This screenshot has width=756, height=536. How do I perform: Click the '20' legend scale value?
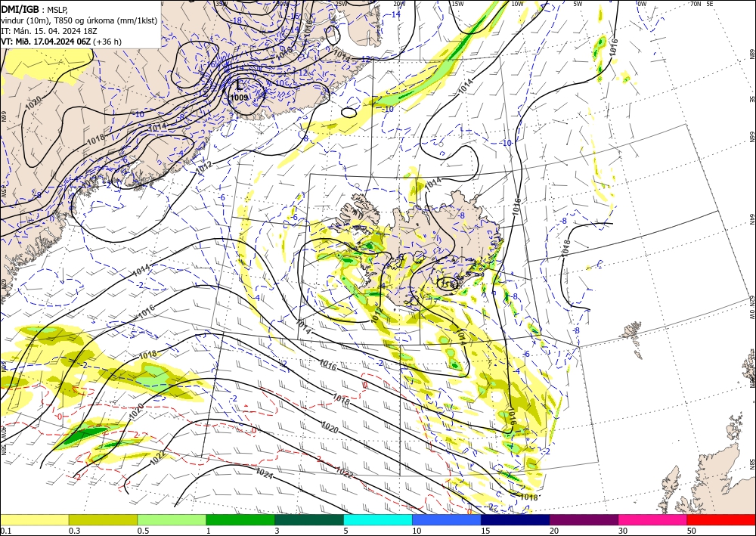[x=554, y=531]
